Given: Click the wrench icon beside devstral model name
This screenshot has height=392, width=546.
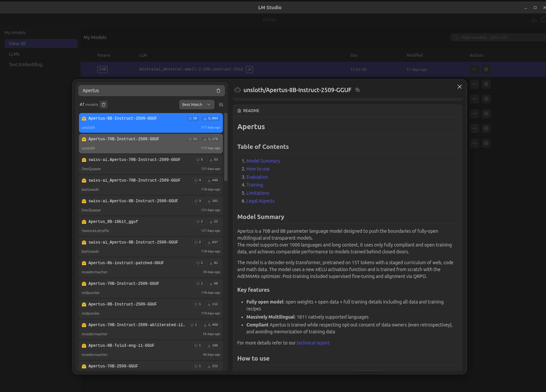Looking at the screenshot, I should tap(249, 69).
